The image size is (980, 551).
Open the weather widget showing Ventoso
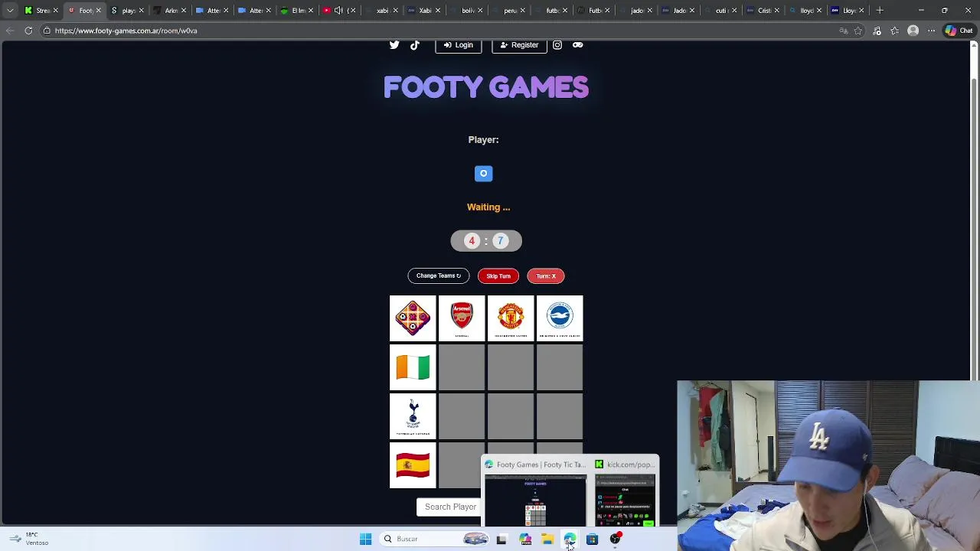[x=28, y=539]
